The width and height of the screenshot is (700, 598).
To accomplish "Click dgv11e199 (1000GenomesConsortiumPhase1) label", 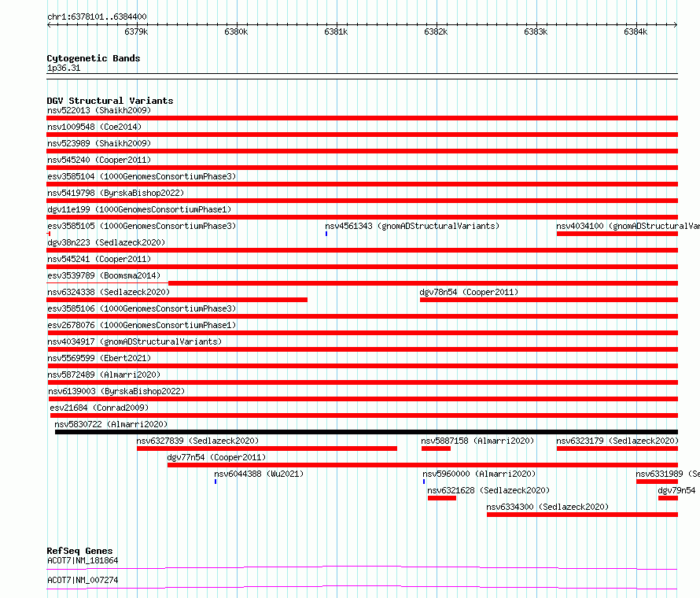I will [139, 209].
